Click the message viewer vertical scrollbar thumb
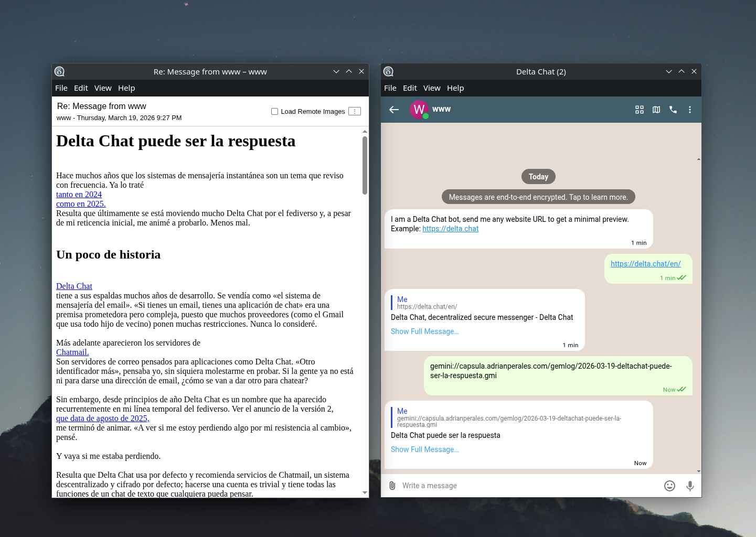Viewport: 756px width, 537px height. (x=365, y=165)
